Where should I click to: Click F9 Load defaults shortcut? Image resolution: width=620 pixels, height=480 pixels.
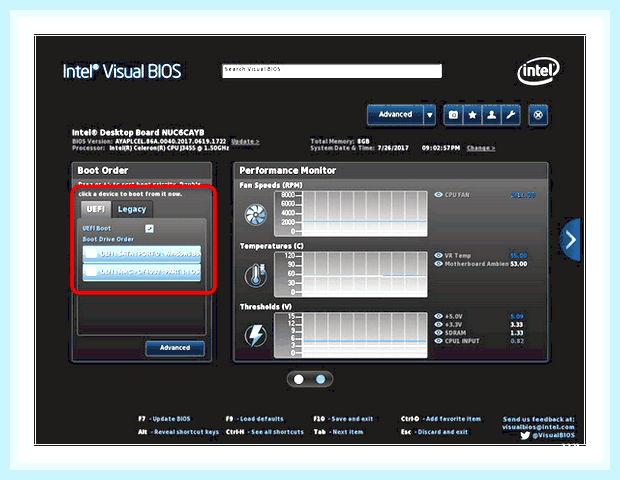[x=255, y=419]
